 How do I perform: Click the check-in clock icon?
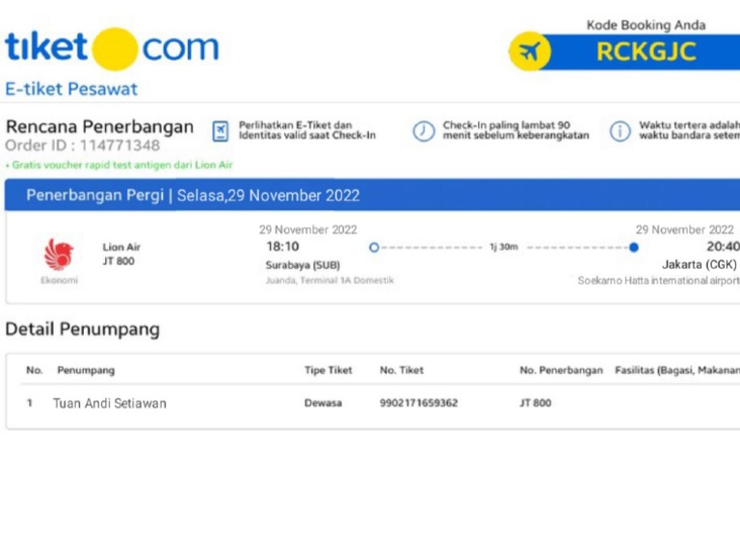click(x=424, y=131)
